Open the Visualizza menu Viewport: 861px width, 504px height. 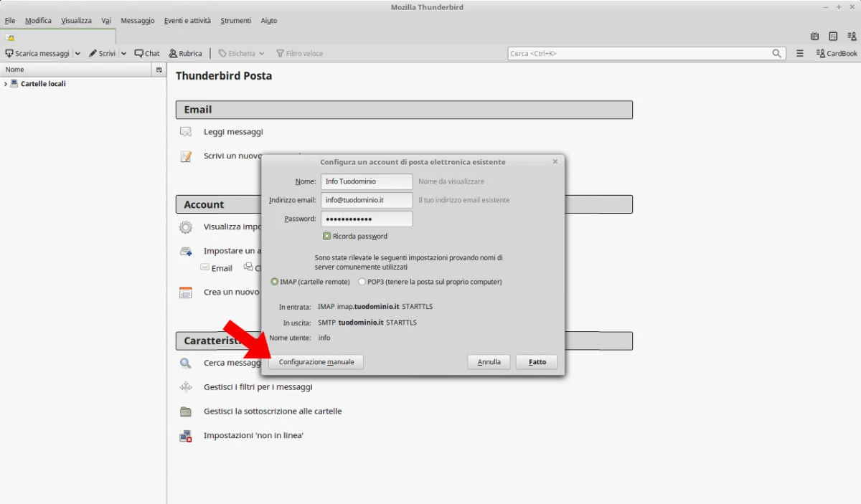click(x=76, y=21)
